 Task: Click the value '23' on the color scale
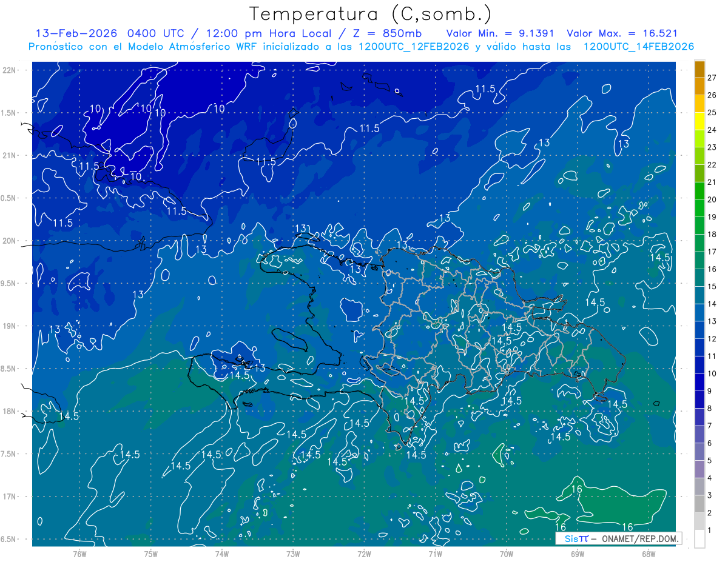[712, 147]
